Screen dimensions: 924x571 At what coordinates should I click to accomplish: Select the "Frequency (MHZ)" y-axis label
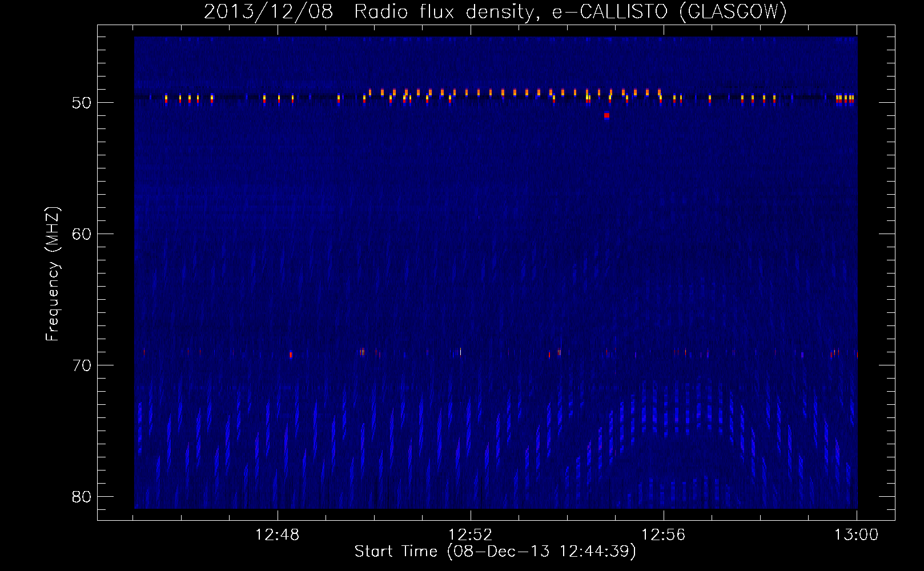[52, 274]
